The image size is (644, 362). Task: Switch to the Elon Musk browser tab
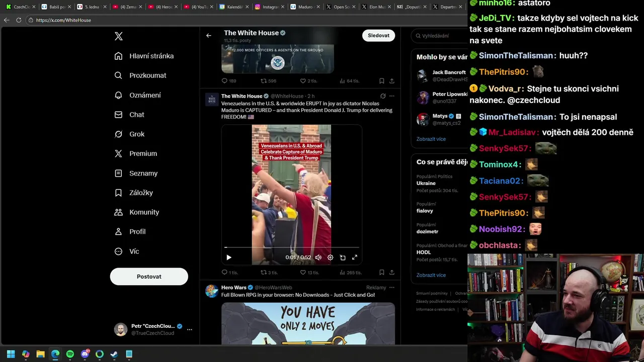tap(376, 7)
